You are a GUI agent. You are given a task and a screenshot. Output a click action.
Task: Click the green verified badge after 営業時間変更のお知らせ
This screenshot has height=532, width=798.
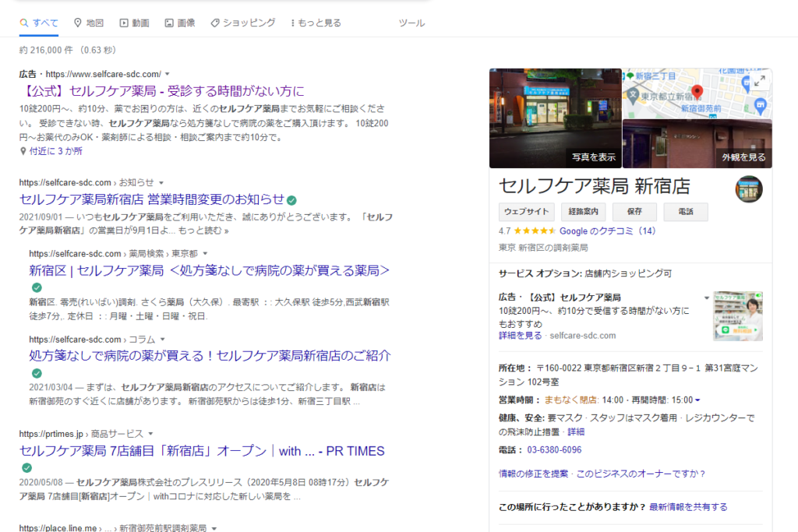[x=291, y=200]
